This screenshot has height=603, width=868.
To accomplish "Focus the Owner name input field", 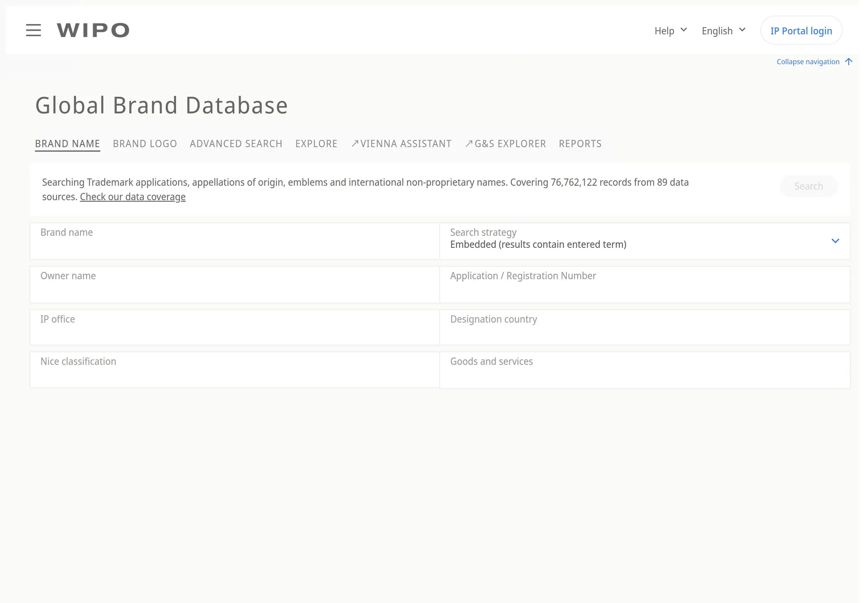I will (235, 285).
